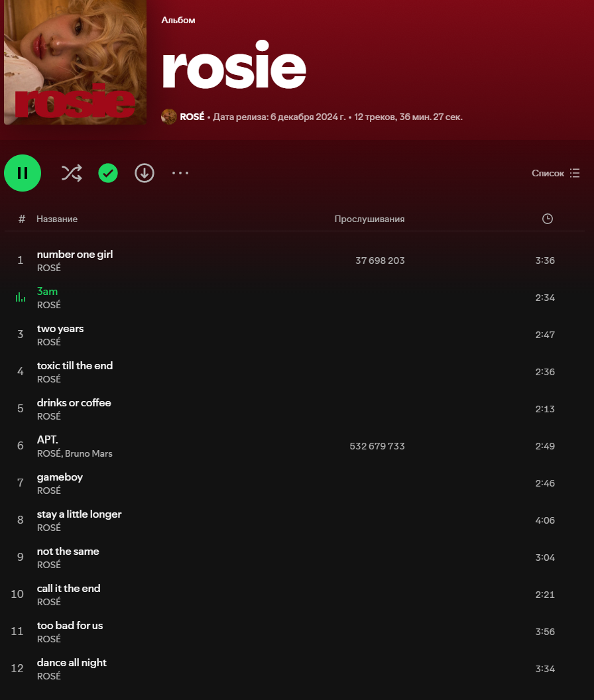Select the Название column header
The width and height of the screenshot is (594, 700).
tap(57, 219)
